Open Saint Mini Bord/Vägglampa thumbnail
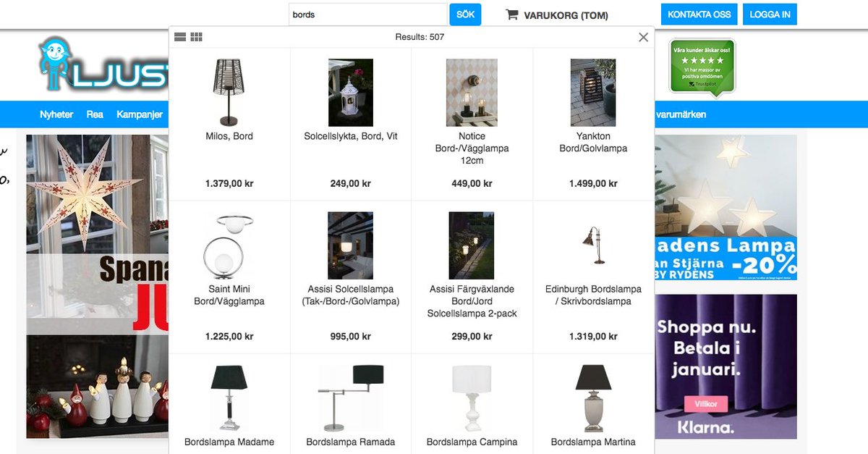The width and height of the screenshot is (868, 454). click(x=229, y=245)
